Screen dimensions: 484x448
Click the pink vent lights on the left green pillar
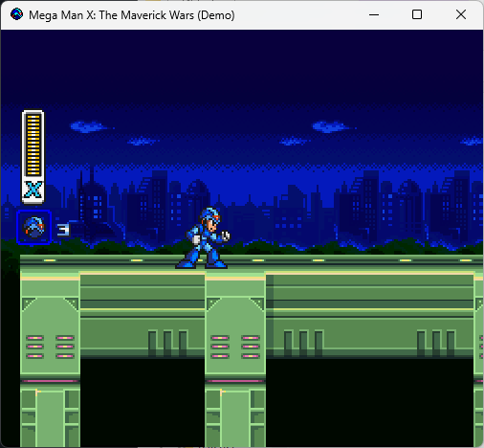[x=50, y=347]
